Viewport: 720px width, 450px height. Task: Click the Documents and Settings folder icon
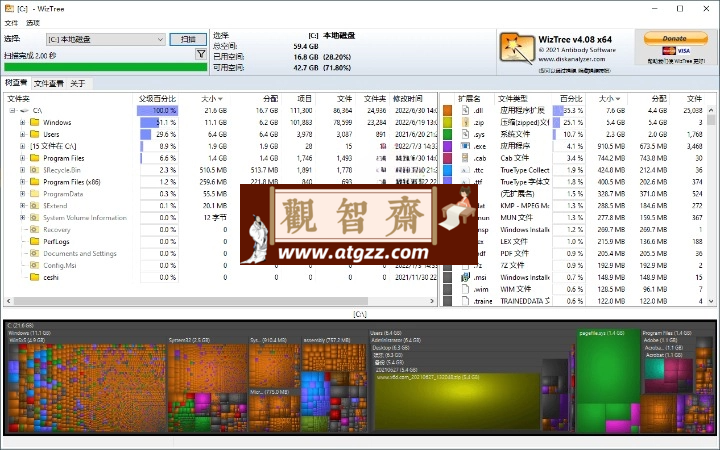pos(34,253)
